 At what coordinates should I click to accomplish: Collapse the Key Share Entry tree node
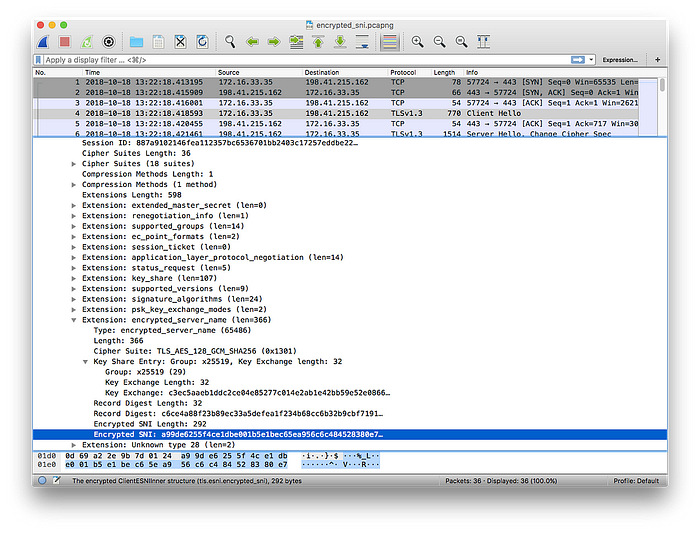coord(86,361)
